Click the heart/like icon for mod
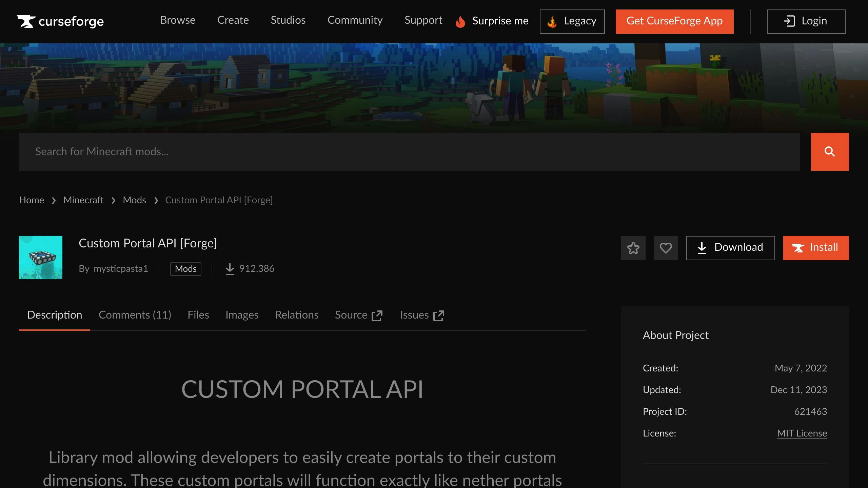868x488 pixels. [x=666, y=248]
